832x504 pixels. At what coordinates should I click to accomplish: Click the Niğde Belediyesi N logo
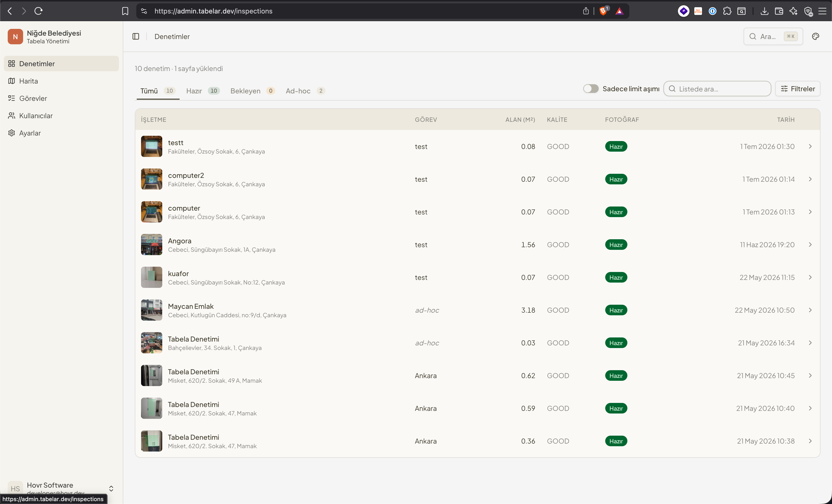pos(15,36)
